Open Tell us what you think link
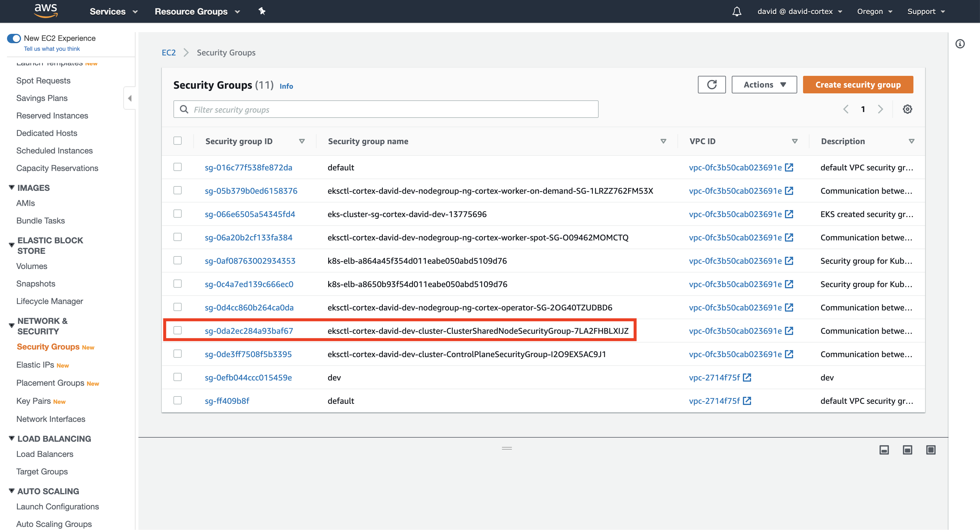 pyautogui.click(x=52, y=49)
